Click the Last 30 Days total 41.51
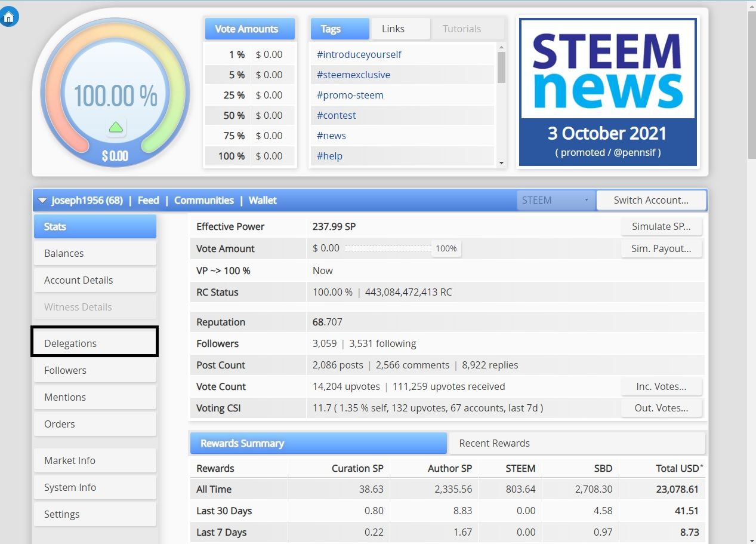The width and height of the screenshot is (756, 544). click(x=687, y=511)
